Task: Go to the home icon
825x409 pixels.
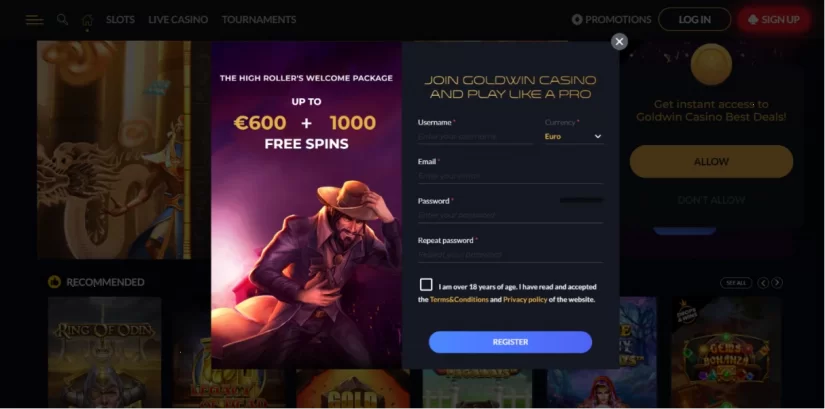Action: [x=87, y=20]
